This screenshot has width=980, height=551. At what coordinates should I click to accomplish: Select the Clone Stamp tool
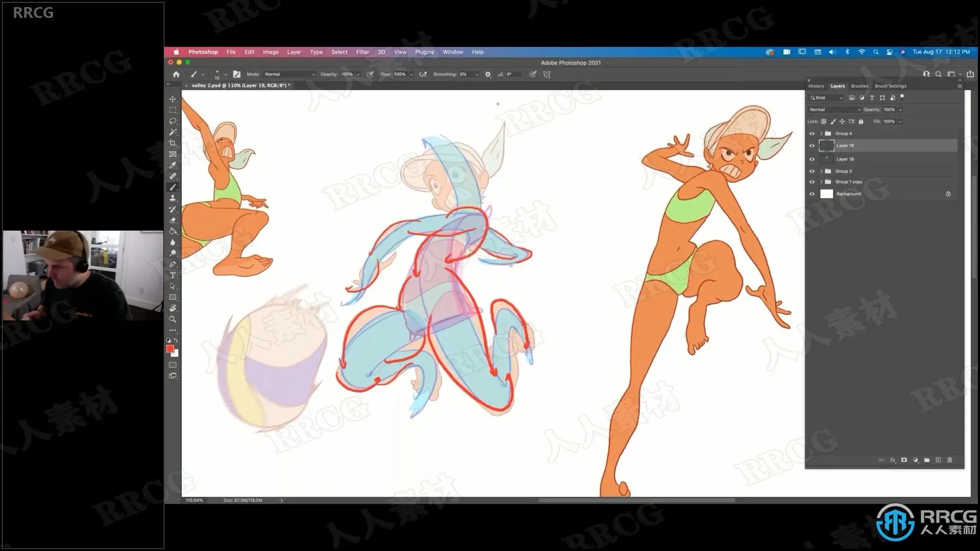point(173,198)
